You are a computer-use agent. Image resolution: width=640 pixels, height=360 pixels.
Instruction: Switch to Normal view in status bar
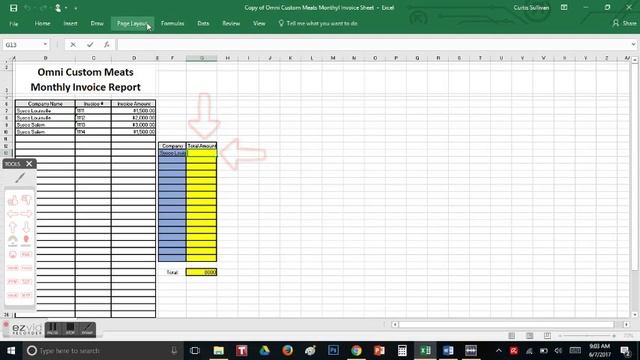tap(511, 336)
